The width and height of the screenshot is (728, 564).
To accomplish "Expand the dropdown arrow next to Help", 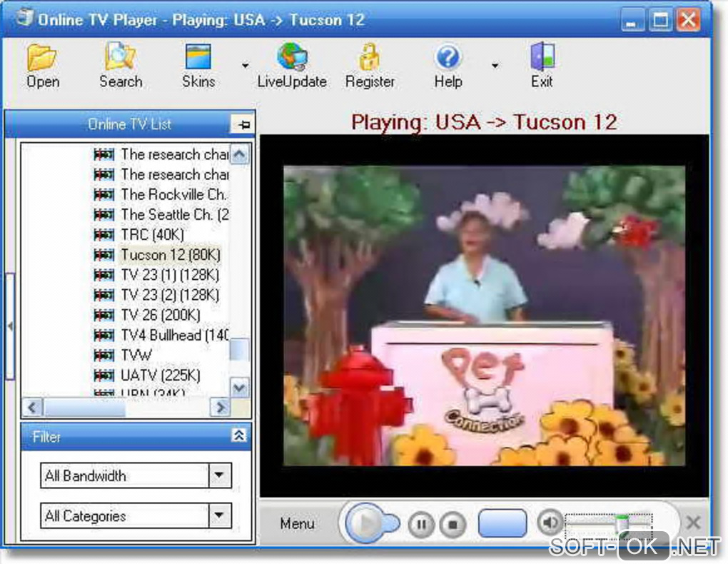I will tap(495, 66).
